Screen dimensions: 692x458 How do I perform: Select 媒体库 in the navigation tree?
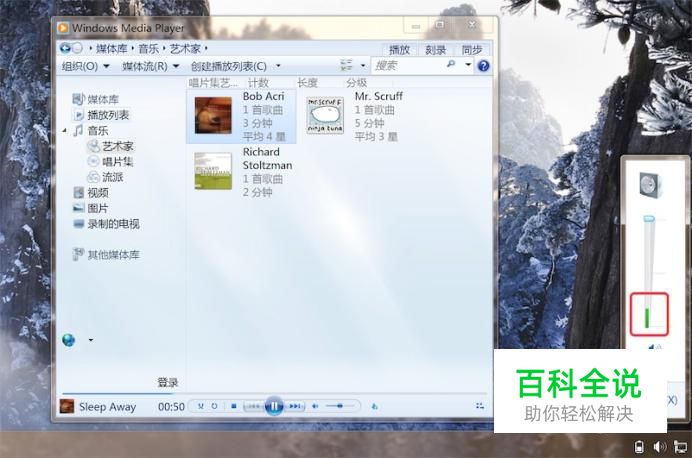96,99
